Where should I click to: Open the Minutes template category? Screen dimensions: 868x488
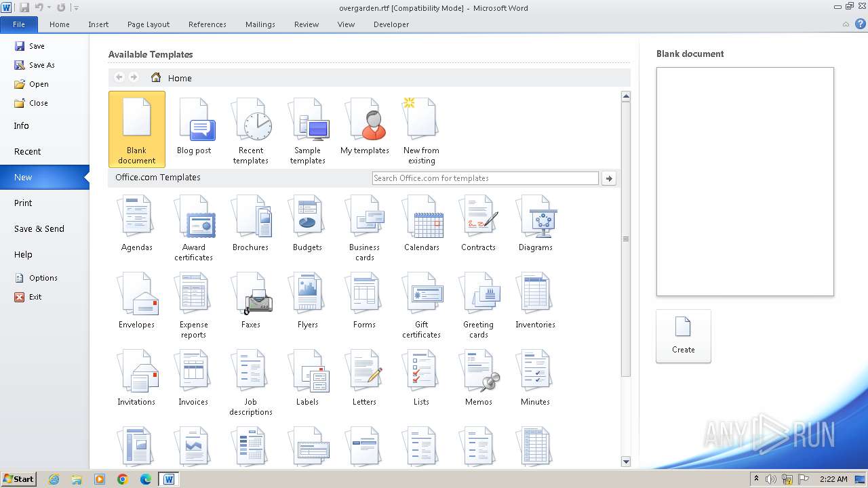pos(536,378)
